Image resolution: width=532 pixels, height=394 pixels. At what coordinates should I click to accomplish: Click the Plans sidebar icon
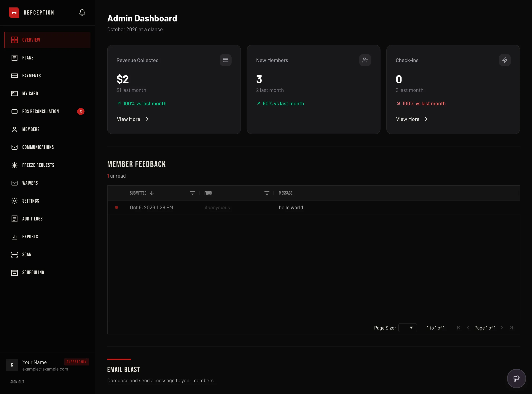tap(15, 58)
